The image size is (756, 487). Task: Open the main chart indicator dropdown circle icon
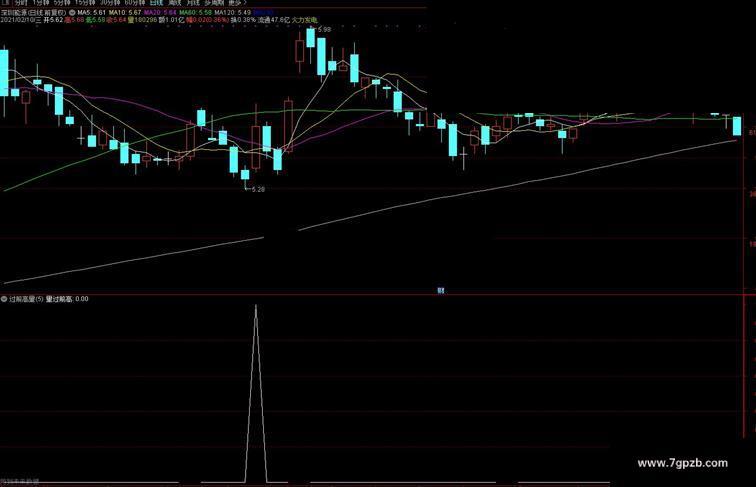pos(72,12)
